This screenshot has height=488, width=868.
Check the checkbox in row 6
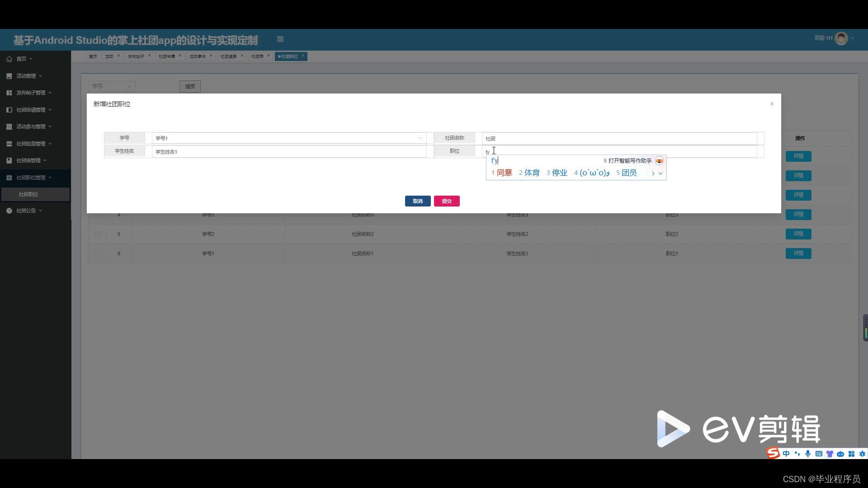pyautogui.click(x=98, y=253)
